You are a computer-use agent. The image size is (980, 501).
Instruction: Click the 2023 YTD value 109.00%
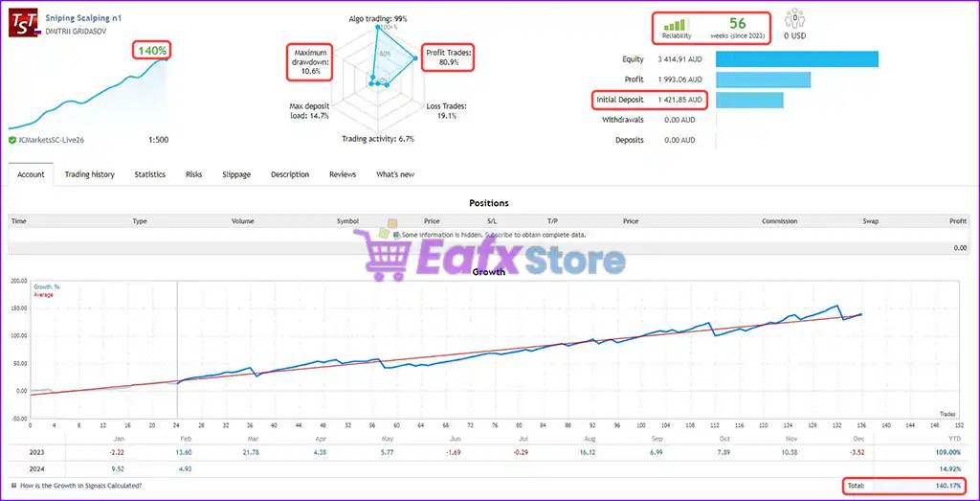click(x=948, y=451)
